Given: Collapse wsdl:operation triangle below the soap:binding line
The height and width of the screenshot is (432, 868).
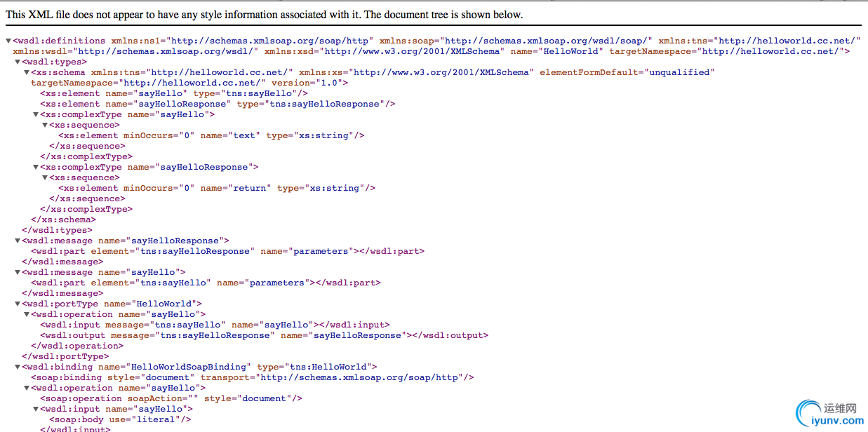Looking at the screenshot, I should click(27, 388).
